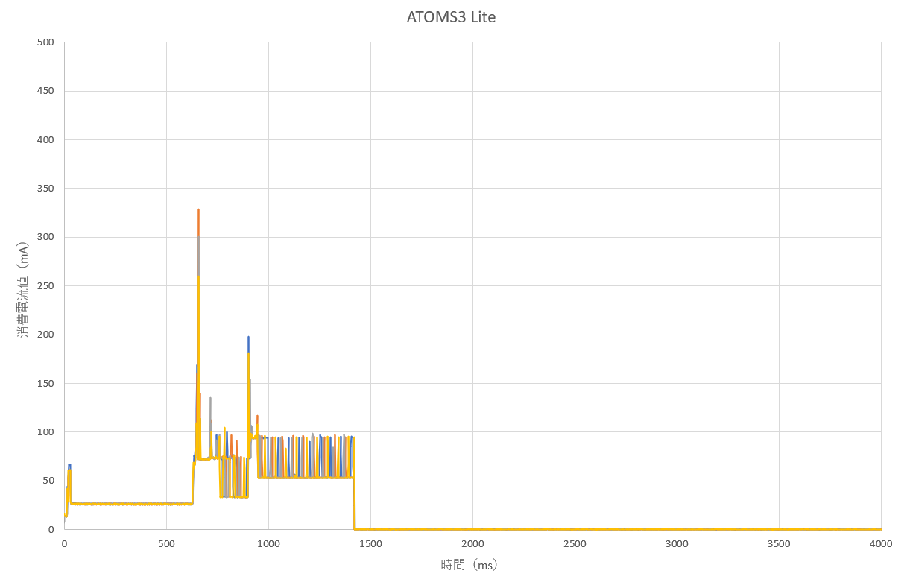Click the blue spike peaking near 200 mA
The height and width of the screenshot is (588, 904).
click(x=248, y=339)
